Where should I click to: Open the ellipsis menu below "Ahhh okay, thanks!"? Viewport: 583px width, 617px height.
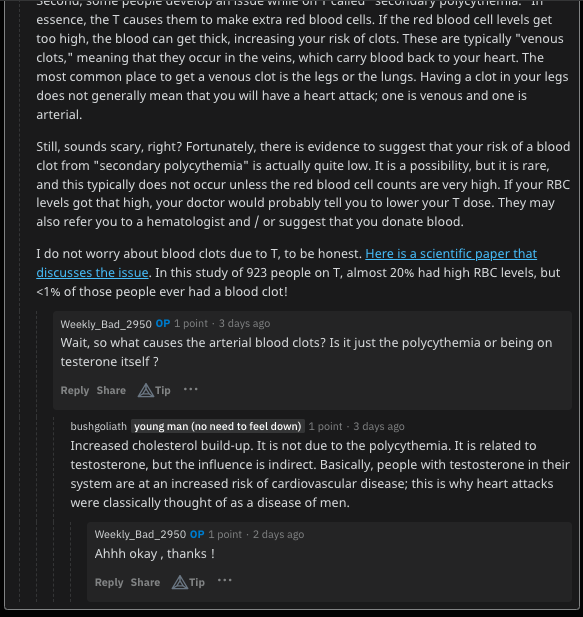pyautogui.click(x=225, y=581)
